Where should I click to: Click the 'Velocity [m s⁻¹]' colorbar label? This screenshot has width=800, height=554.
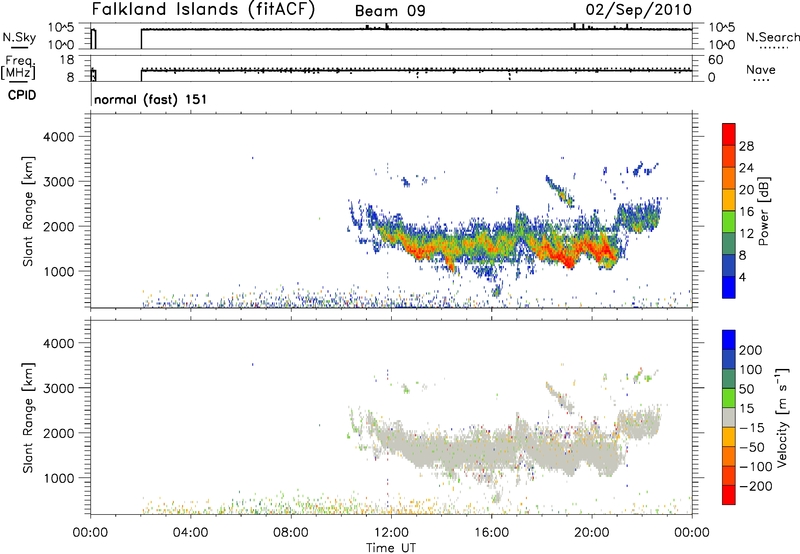[781, 417]
